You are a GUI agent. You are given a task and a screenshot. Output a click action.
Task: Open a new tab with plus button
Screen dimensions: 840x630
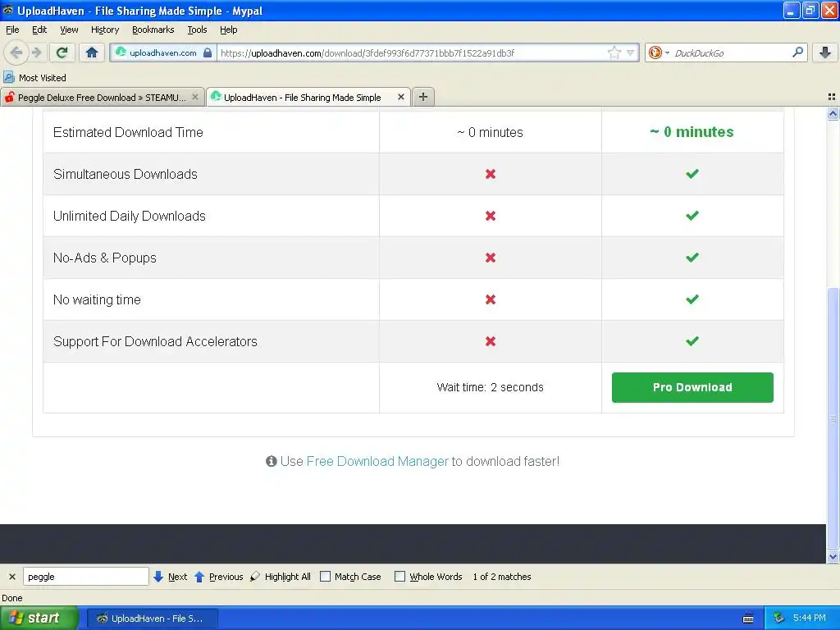tap(423, 97)
